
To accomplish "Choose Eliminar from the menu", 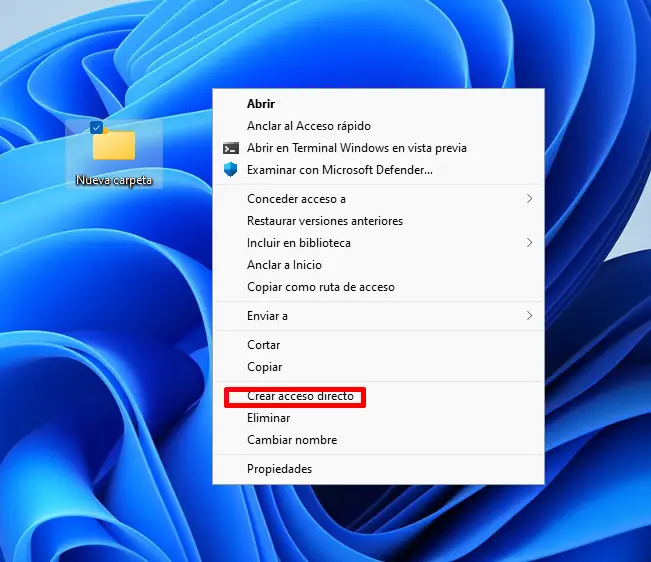I will 378,418.
